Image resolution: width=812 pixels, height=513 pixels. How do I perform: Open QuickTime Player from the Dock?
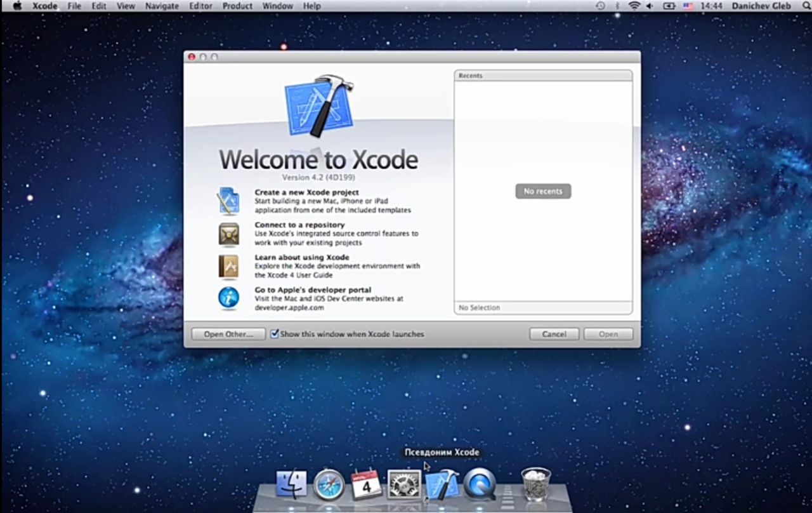pyautogui.click(x=480, y=484)
